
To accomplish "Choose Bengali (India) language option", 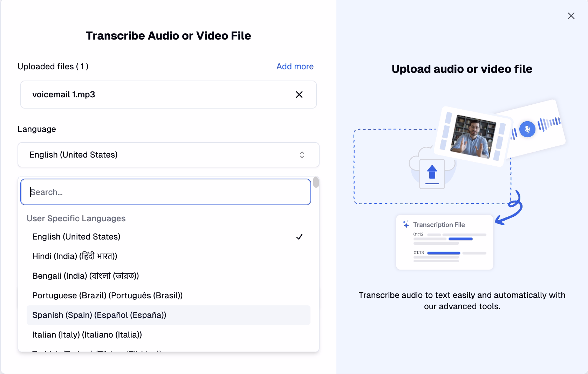I will pyautogui.click(x=168, y=276).
